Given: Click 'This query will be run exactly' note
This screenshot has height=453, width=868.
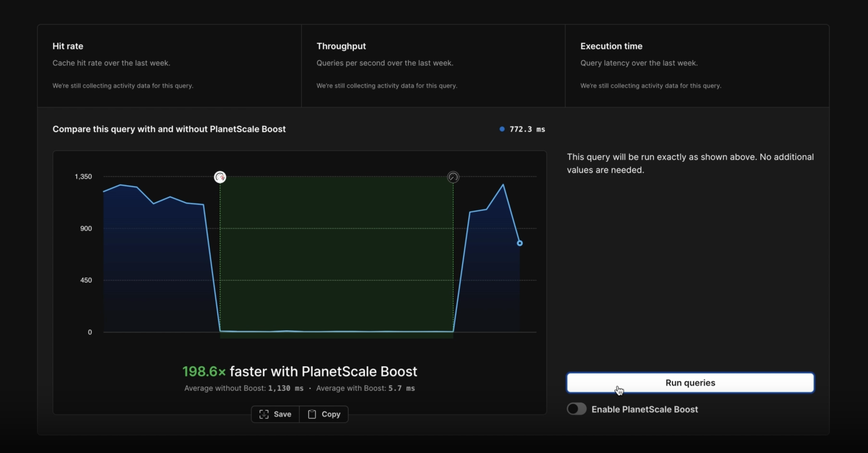Looking at the screenshot, I should (690, 163).
